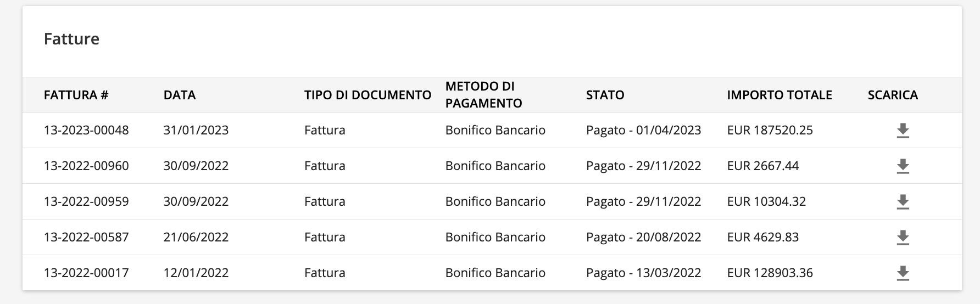Download invoice 13-2022-00587
This screenshot has height=304, width=980.
click(903, 238)
